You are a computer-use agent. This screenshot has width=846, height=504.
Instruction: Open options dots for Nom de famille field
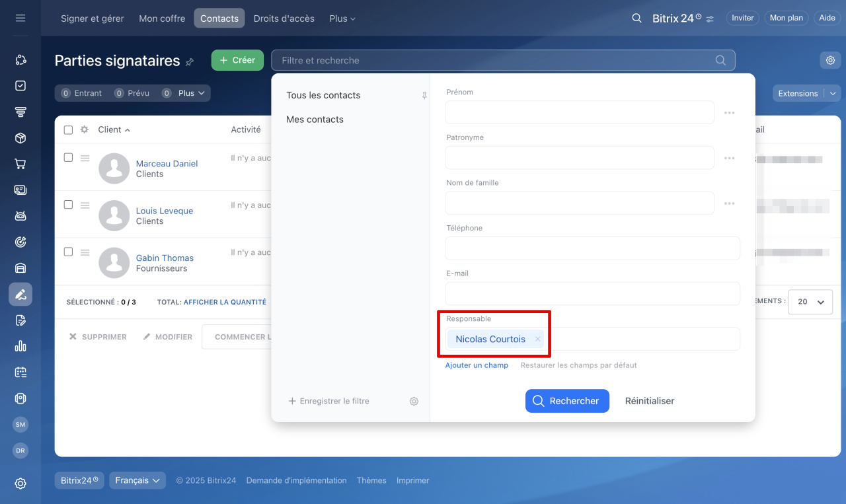coord(729,203)
